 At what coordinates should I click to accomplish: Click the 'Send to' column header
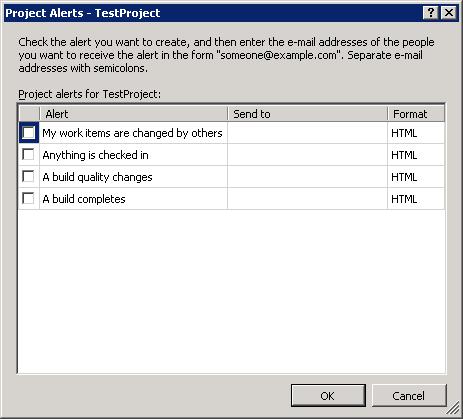[307, 114]
